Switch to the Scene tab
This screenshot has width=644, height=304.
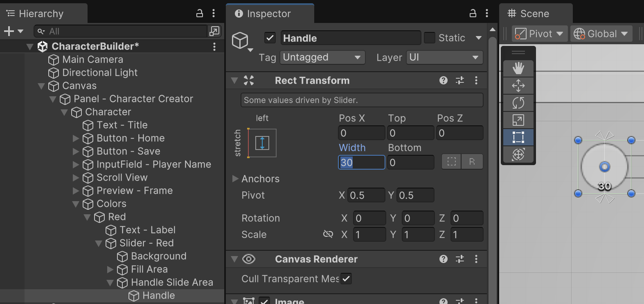(x=534, y=14)
